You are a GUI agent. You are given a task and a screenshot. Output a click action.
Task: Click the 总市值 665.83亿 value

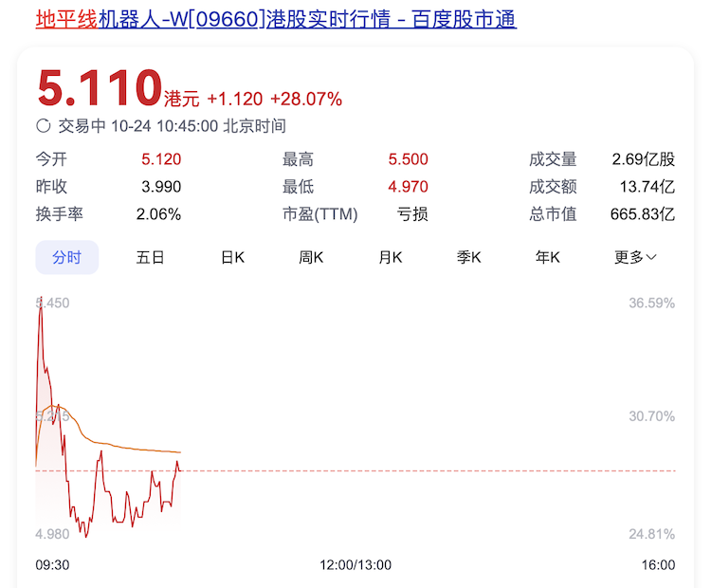point(642,214)
